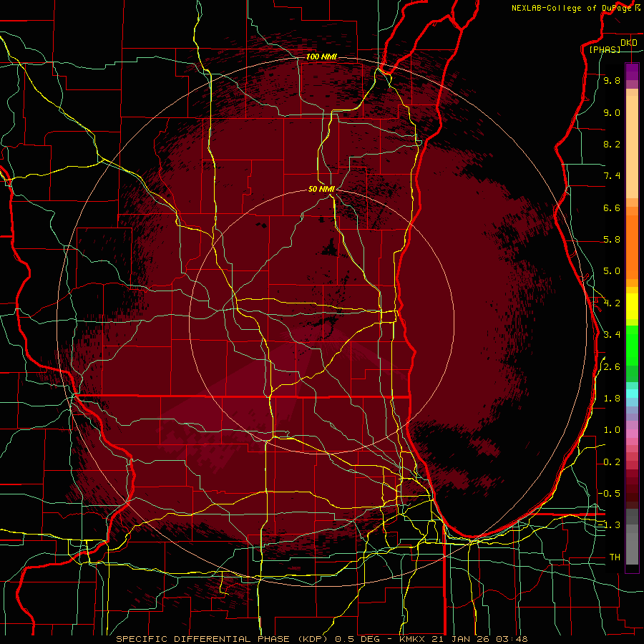Click the 3.4 value on the color scale
The width and height of the screenshot is (644, 644).
tap(612, 335)
